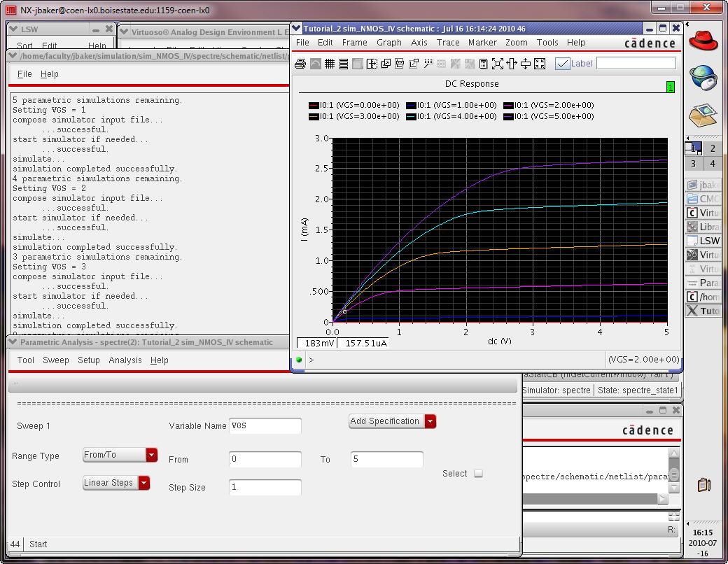Viewport: 728px width, 564px height.
Task: Click the strip chart mode icon
Action: point(343,64)
